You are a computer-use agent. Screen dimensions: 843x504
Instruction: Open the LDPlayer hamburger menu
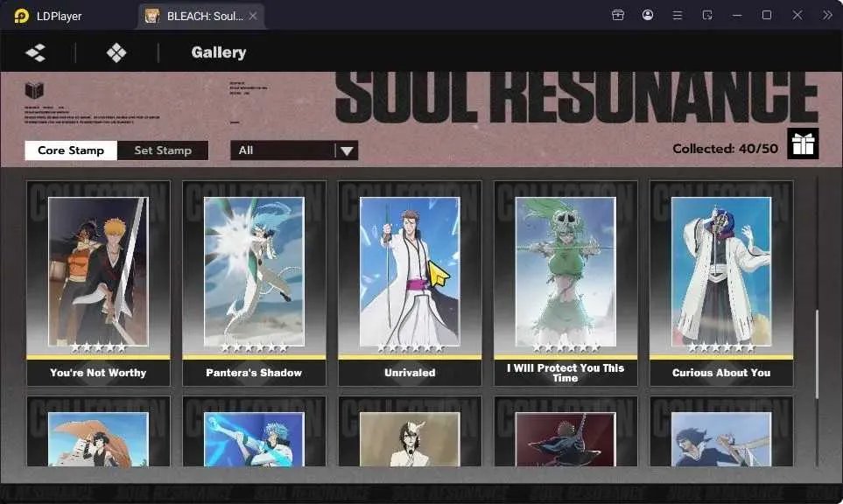point(678,16)
